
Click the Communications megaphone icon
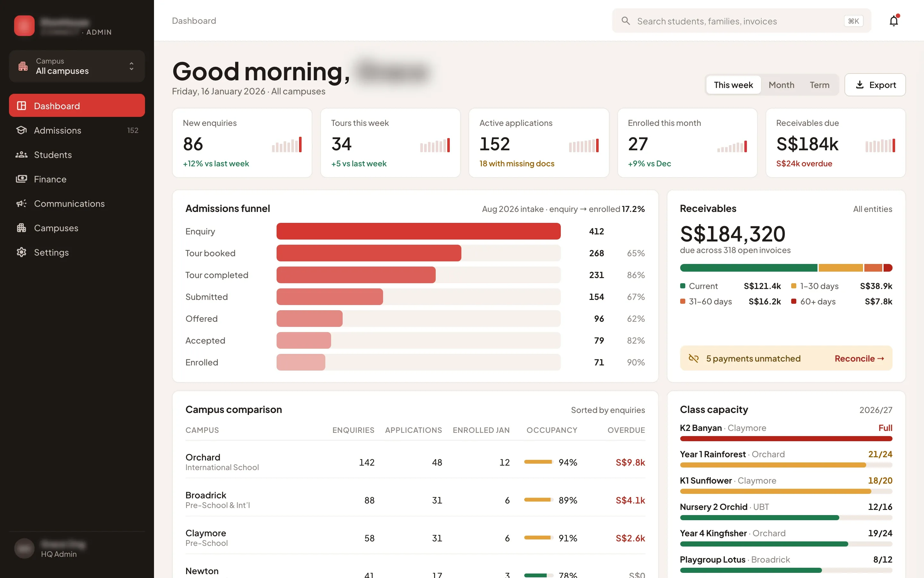(x=21, y=203)
